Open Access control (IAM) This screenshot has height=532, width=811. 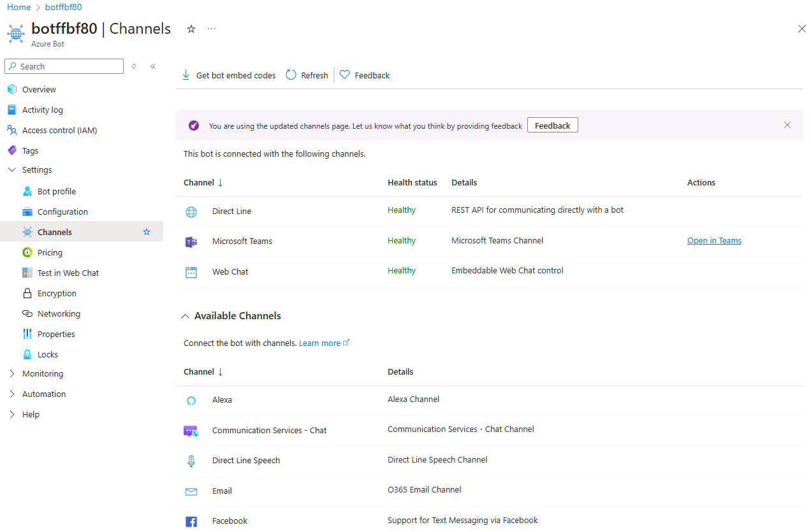[x=59, y=130]
